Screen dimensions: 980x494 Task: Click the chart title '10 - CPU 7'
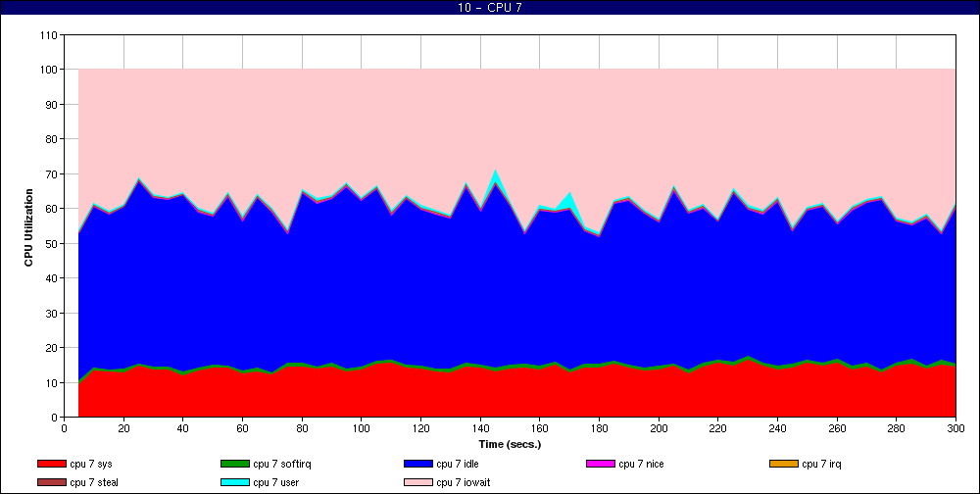490,8
